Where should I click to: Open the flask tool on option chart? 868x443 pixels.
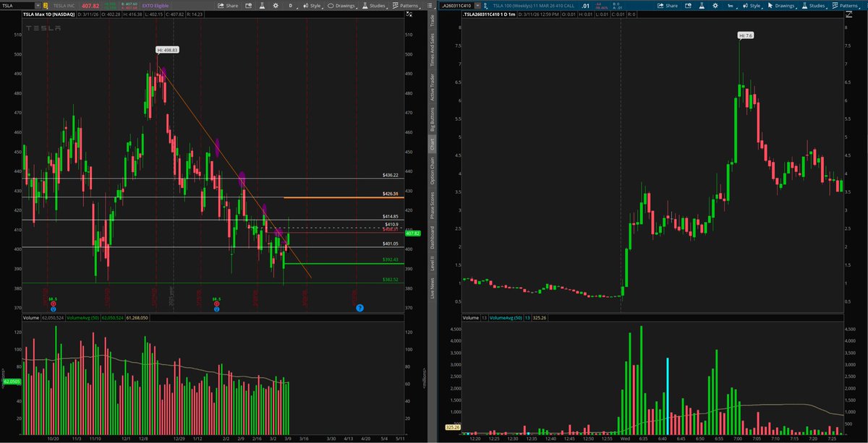[x=701, y=6]
